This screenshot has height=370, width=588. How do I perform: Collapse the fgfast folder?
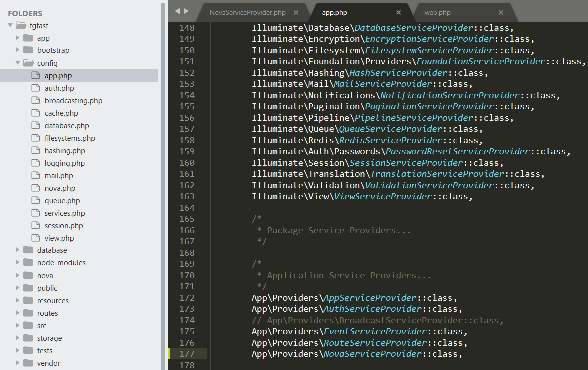tap(10, 25)
